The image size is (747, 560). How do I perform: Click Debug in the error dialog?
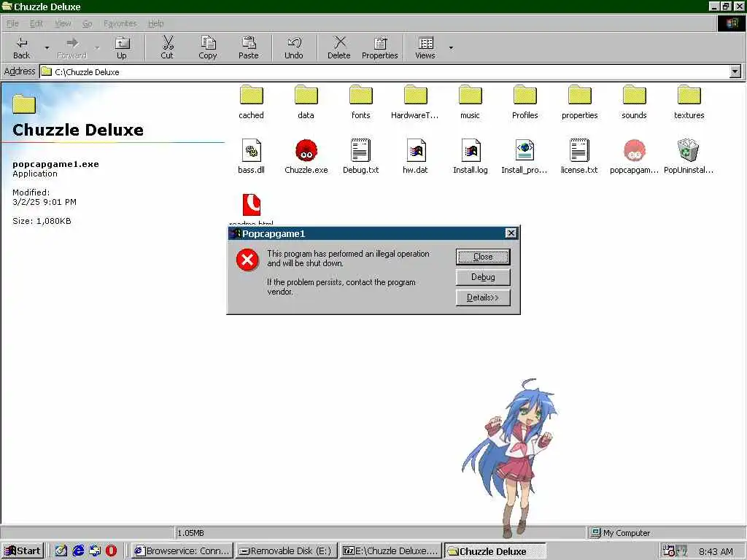point(483,277)
